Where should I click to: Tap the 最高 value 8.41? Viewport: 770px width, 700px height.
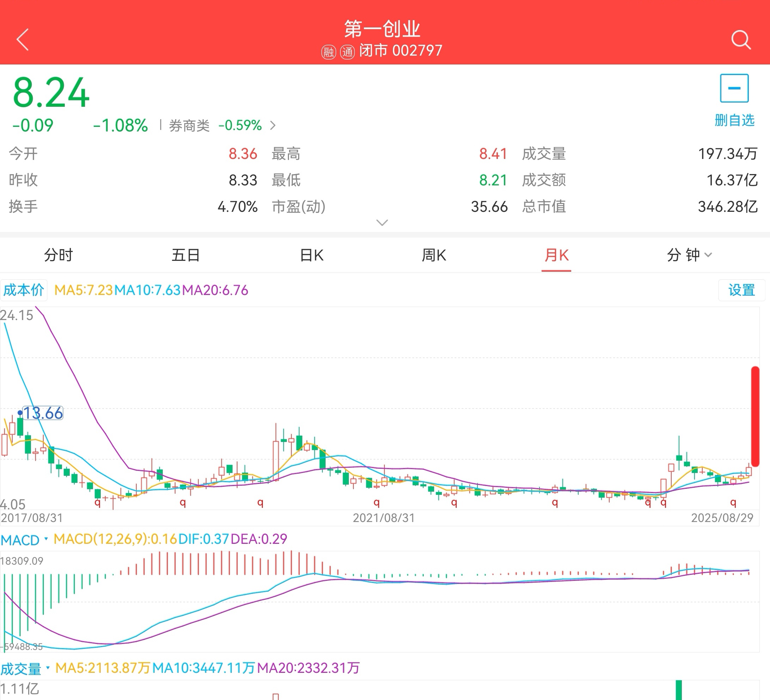493,154
